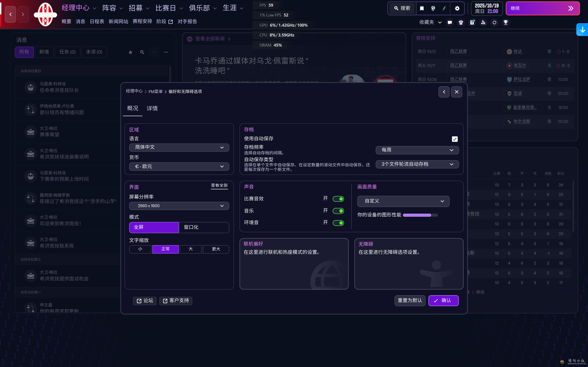The width and height of the screenshot is (588, 367).
Task: Open the 招募 menu in the top navigation
Action: (x=136, y=8)
